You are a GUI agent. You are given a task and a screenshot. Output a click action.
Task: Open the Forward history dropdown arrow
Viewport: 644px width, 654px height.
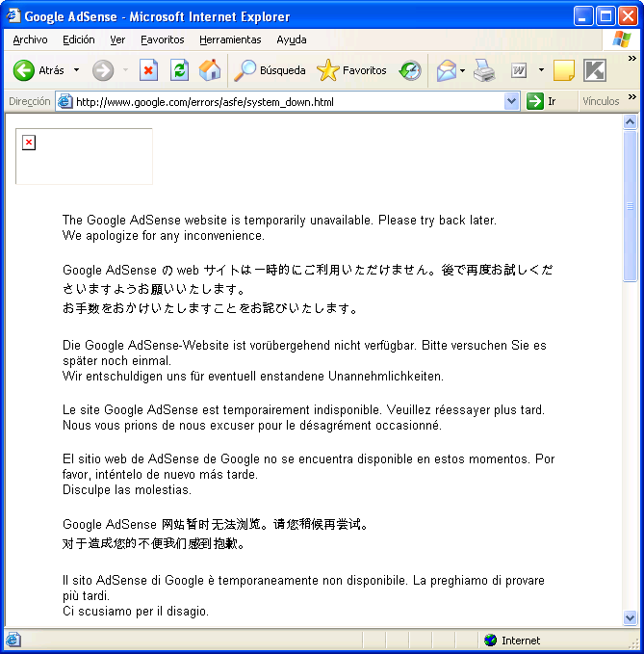point(125,70)
